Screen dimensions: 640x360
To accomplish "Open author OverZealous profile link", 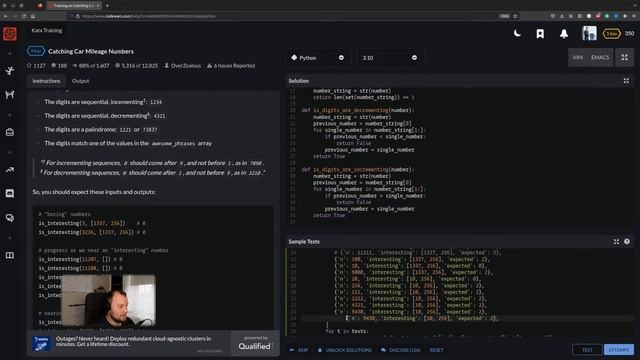I will 182,65.
